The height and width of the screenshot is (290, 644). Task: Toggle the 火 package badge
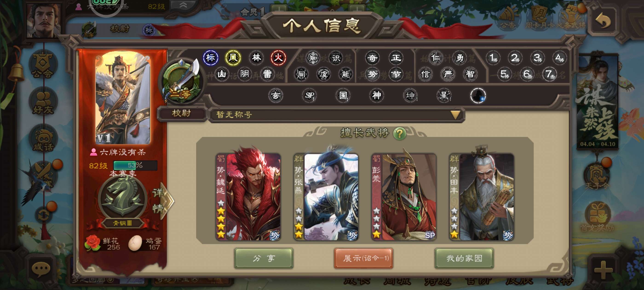[278, 58]
